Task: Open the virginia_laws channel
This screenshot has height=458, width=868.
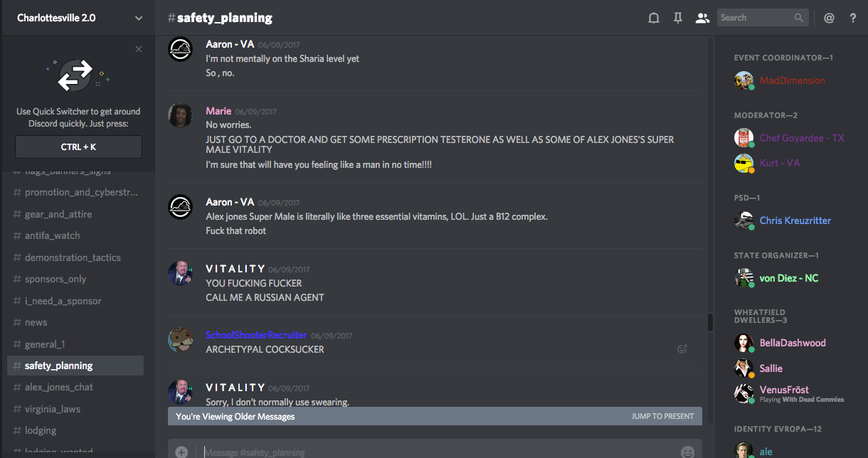Action: (53, 409)
